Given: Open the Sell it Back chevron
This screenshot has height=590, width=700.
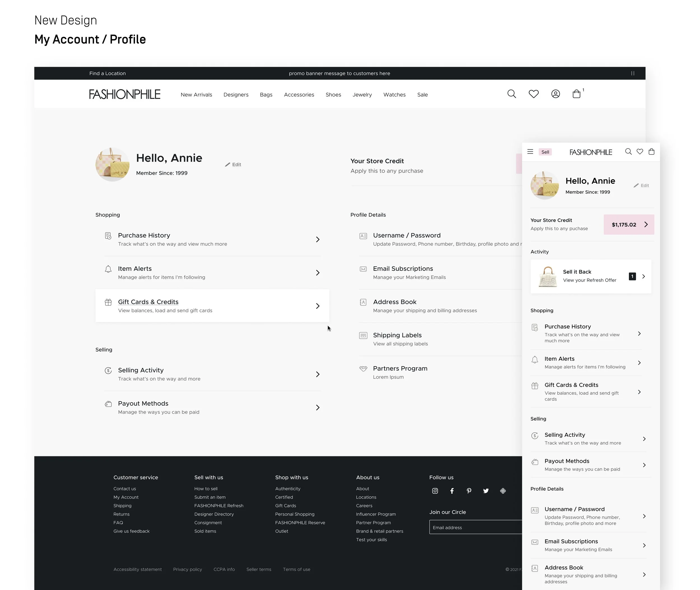Looking at the screenshot, I should tap(643, 276).
